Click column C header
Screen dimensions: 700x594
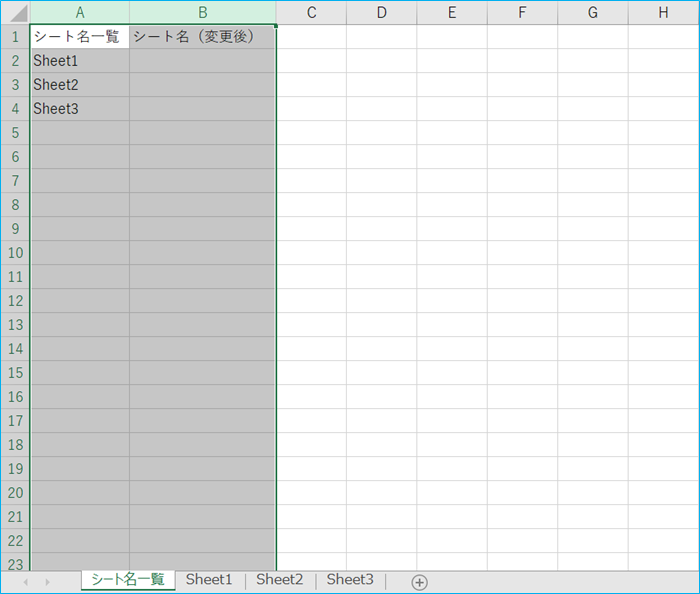coord(311,12)
